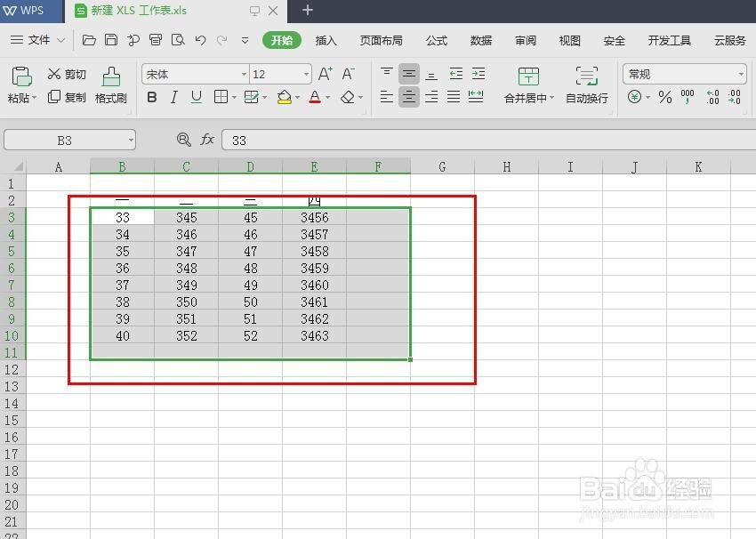Align text right

[431, 97]
